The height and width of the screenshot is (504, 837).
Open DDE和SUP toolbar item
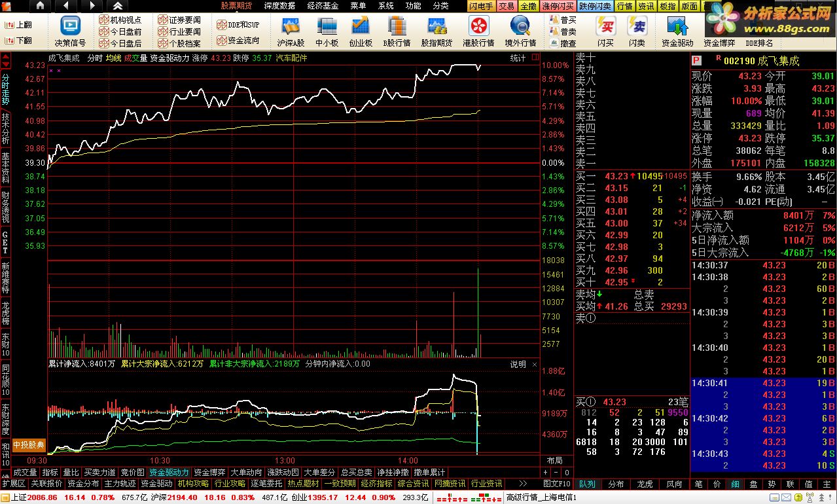click(x=238, y=25)
